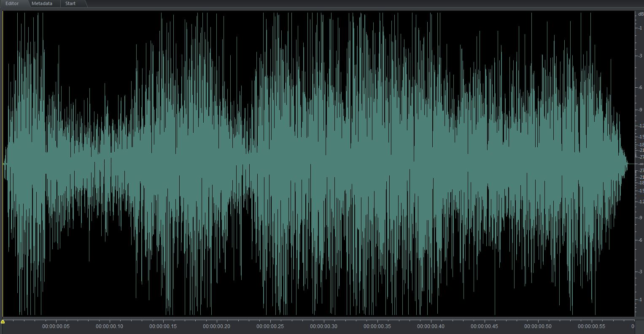The width and height of the screenshot is (644, 334).
Task: Open the Metadata tab
Action: (x=42, y=3)
